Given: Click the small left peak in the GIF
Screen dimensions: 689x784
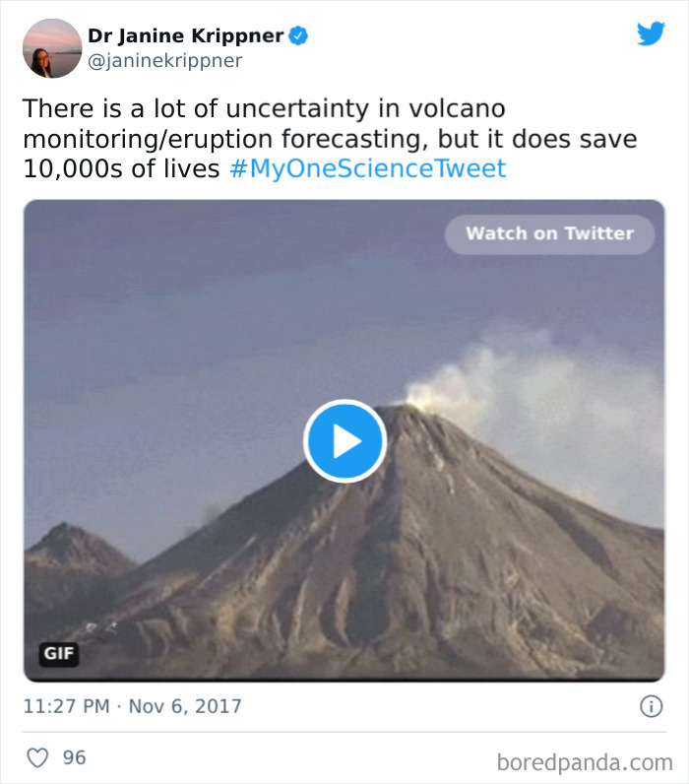Looking at the screenshot, I should [x=67, y=547].
